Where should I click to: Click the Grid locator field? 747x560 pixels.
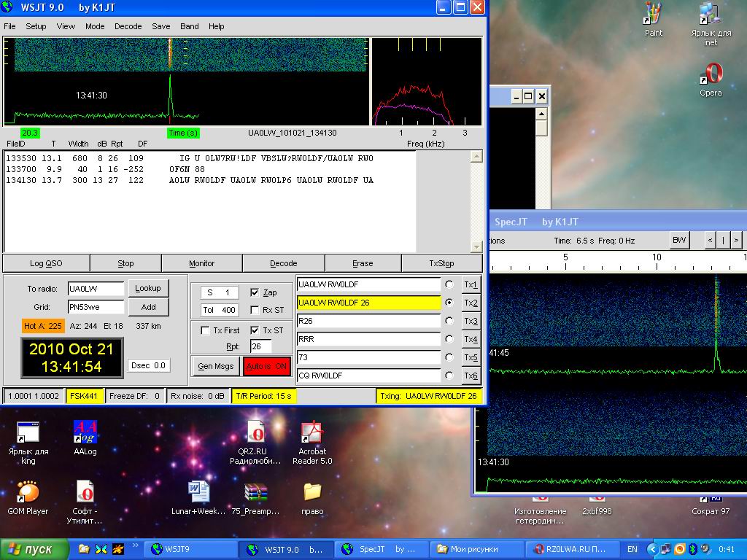(96, 307)
